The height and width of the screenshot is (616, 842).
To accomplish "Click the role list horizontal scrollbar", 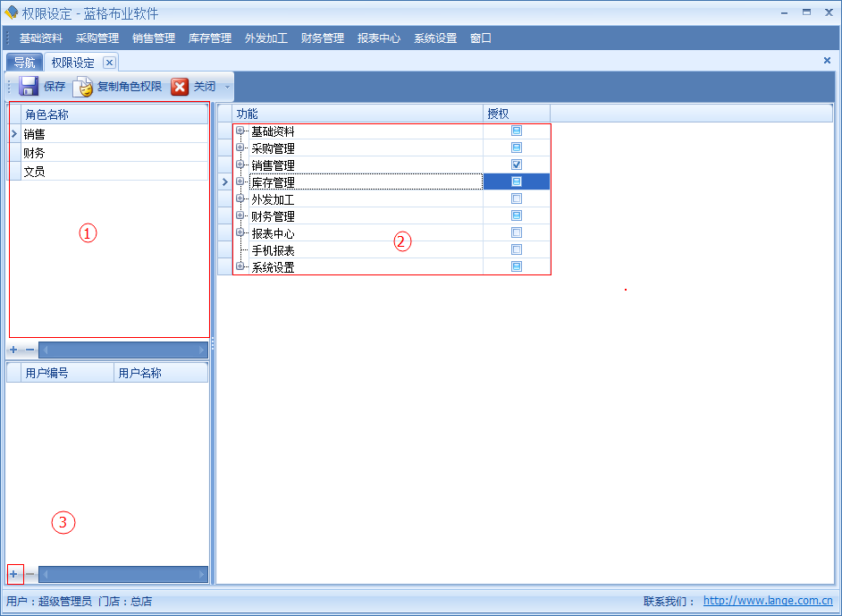I will point(123,350).
